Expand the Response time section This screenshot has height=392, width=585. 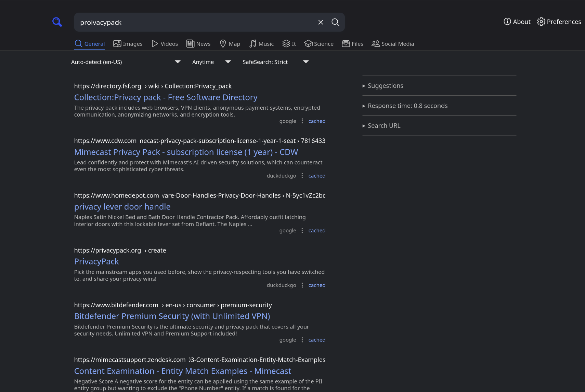coord(439,106)
